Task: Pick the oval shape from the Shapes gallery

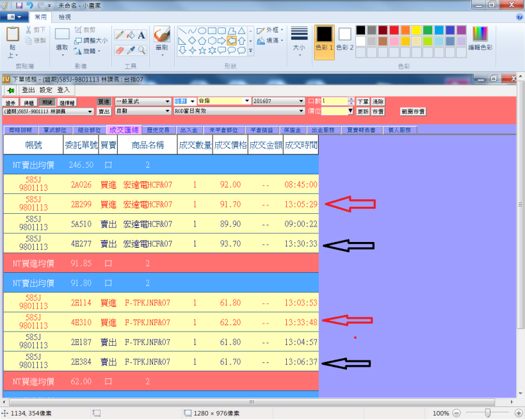Action: coord(202,30)
